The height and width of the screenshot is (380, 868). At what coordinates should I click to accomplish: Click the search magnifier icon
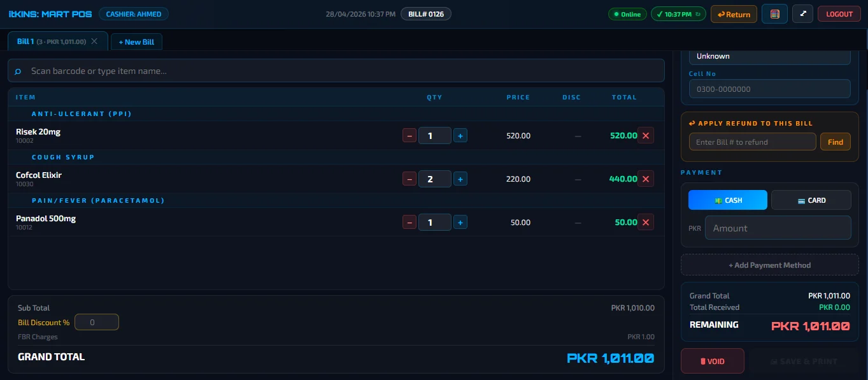pos(18,71)
